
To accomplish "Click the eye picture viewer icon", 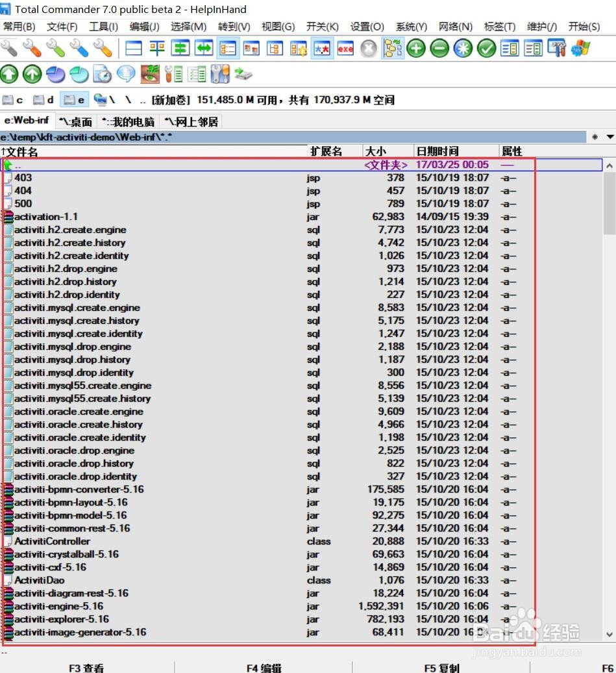I will tap(150, 74).
